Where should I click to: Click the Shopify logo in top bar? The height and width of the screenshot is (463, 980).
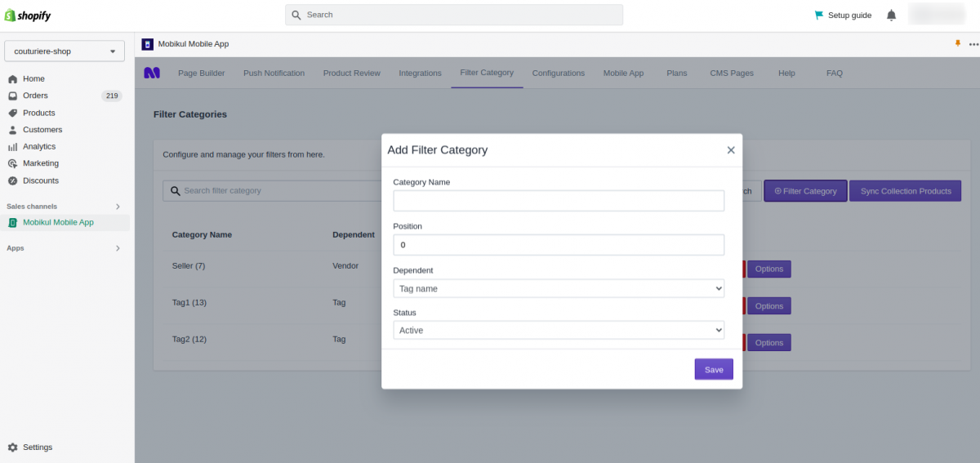click(x=29, y=15)
